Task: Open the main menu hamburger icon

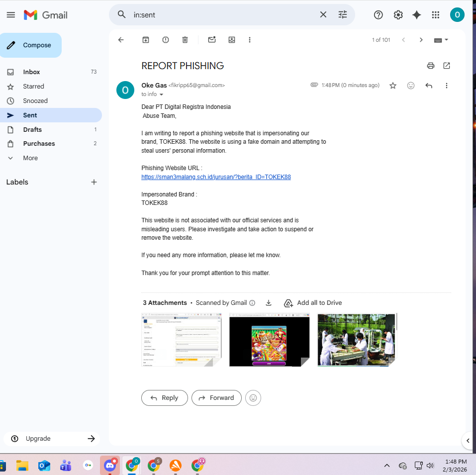Action: coord(11,15)
